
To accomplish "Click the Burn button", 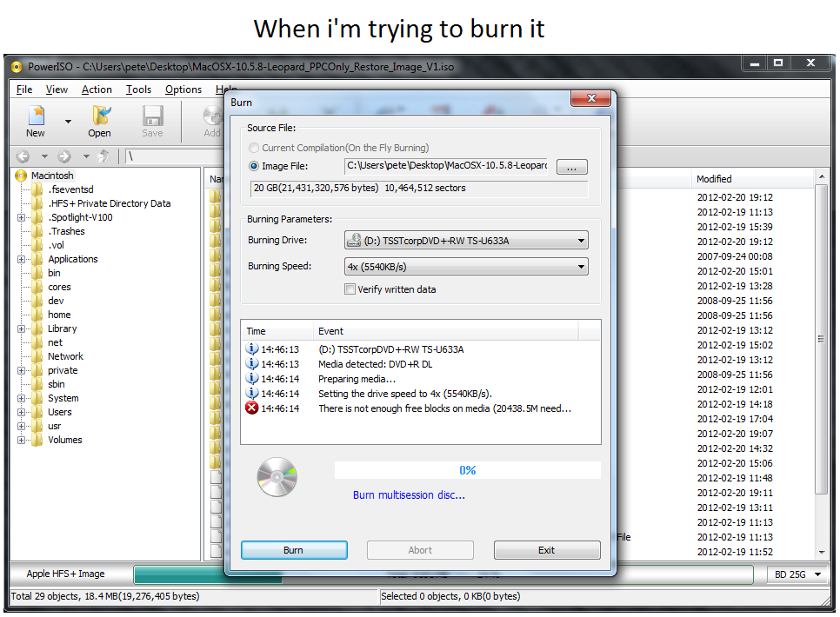I will coord(294,550).
